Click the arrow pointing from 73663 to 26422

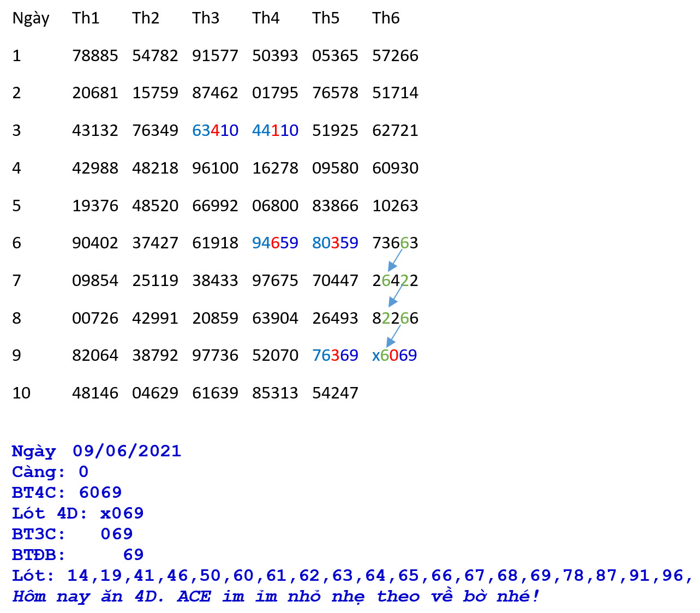pyautogui.click(x=396, y=260)
